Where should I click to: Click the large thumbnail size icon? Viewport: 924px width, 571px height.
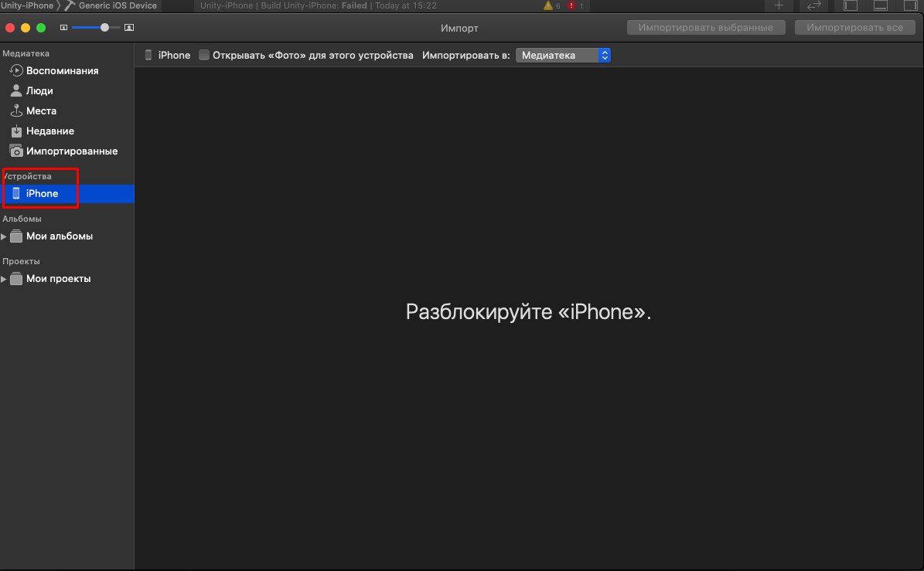click(x=129, y=28)
